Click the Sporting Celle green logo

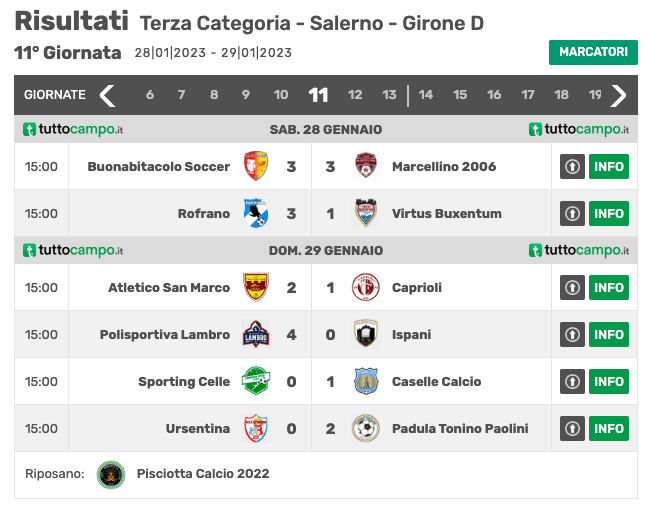point(256,381)
